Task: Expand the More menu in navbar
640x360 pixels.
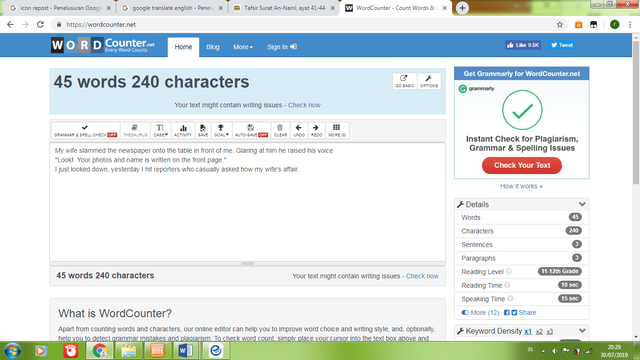Action: click(x=243, y=47)
